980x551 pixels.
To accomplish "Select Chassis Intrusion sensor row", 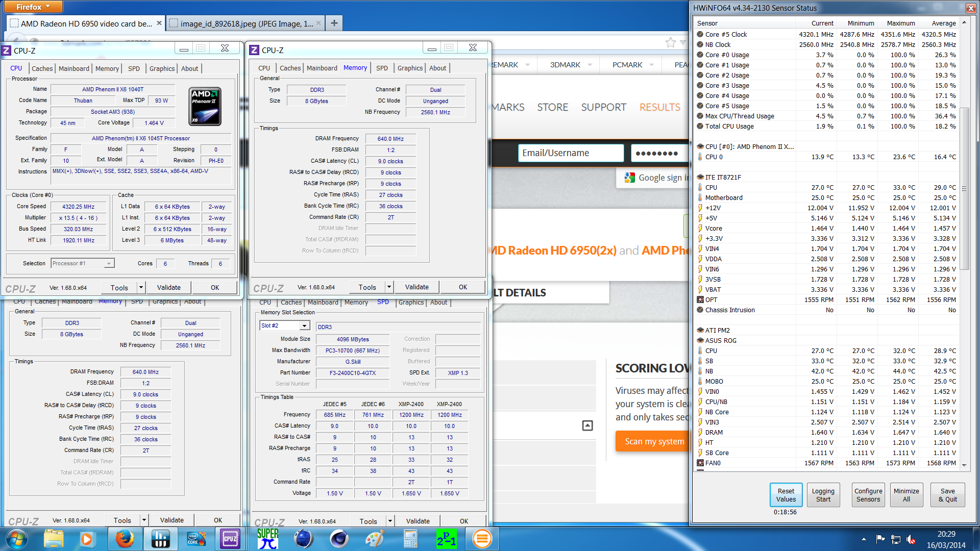I will 827,310.
